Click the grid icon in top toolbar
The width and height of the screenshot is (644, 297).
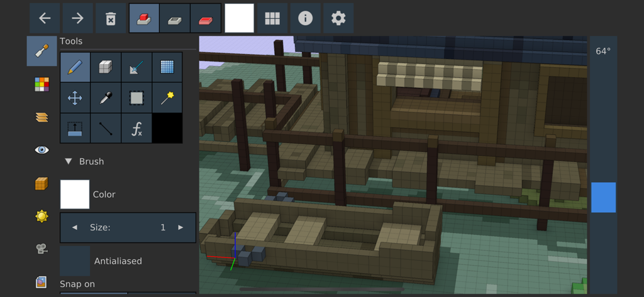(x=272, y=18)
